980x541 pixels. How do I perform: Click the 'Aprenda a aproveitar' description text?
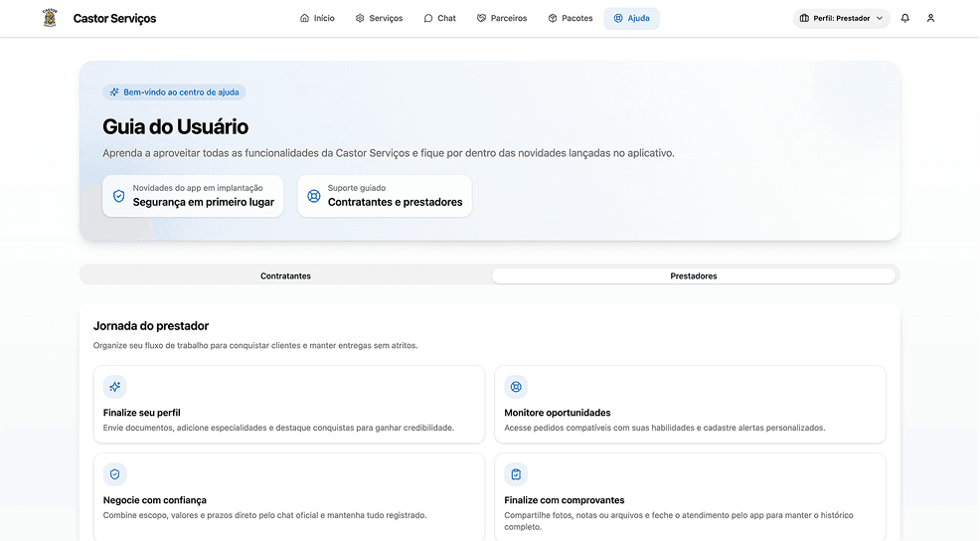[x=389, y=153]
